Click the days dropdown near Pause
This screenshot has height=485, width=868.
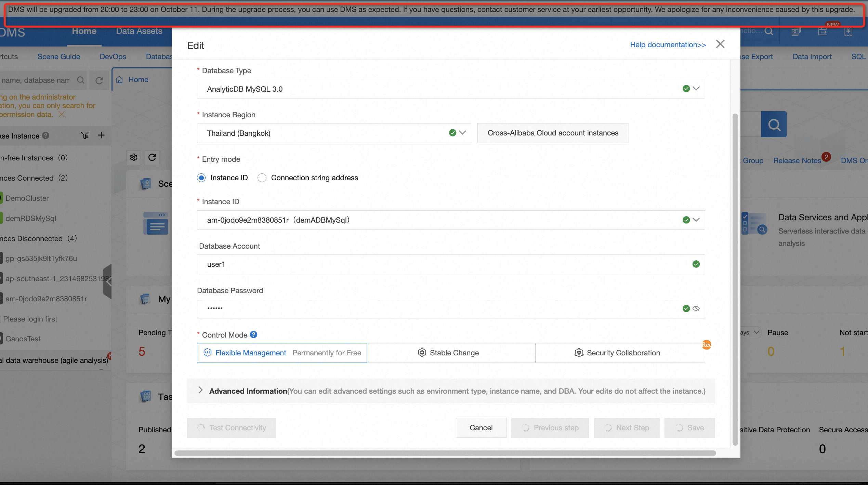pos(750,332)
